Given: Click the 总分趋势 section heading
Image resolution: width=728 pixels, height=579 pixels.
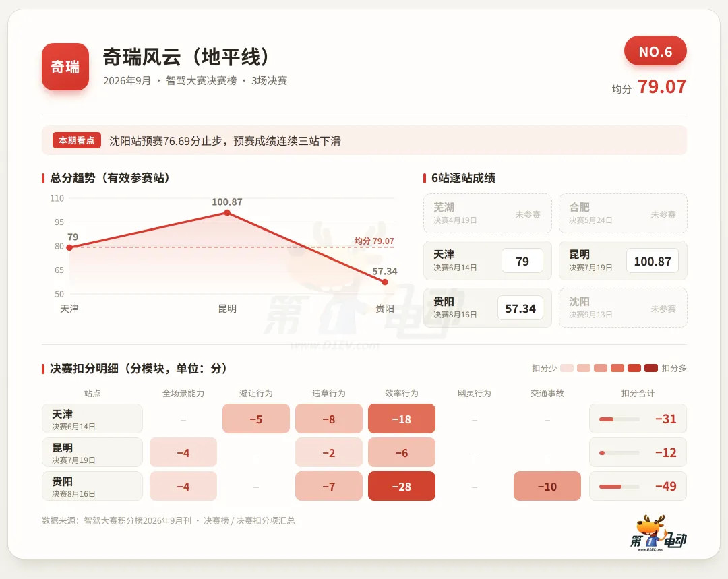Looking at the screenshot, I should pyautogui.click(x=110, y=178).
